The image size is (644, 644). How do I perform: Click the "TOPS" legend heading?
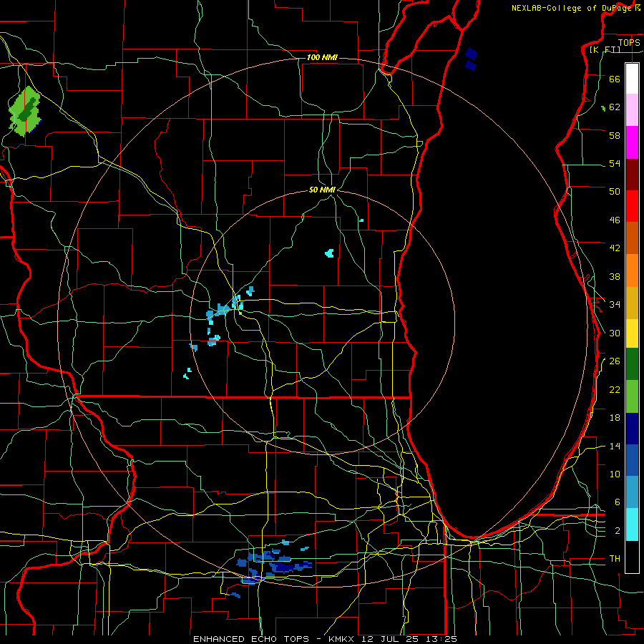pyautogui.click(x=629, y=43)
